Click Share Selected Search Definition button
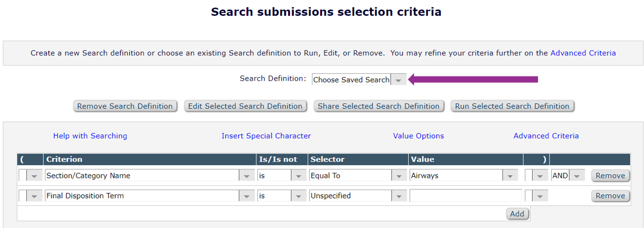This screenshot has width=644, height=229. 379,106
